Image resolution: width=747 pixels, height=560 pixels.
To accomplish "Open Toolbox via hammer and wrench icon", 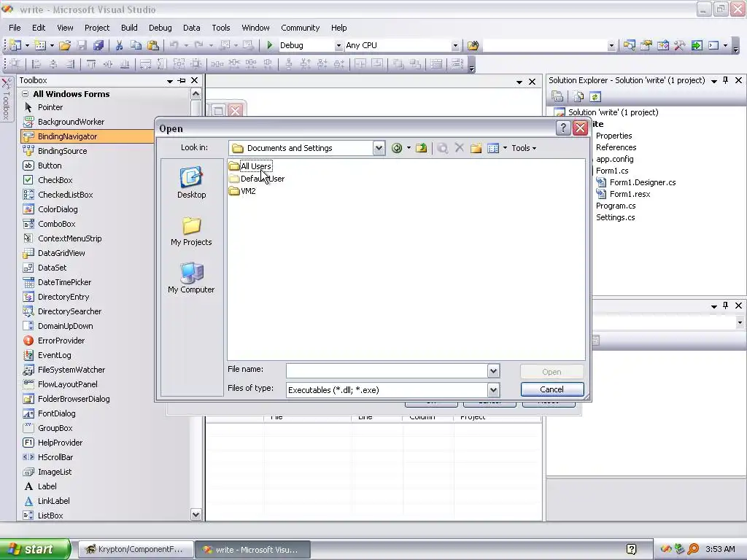I will pos(679,45).
